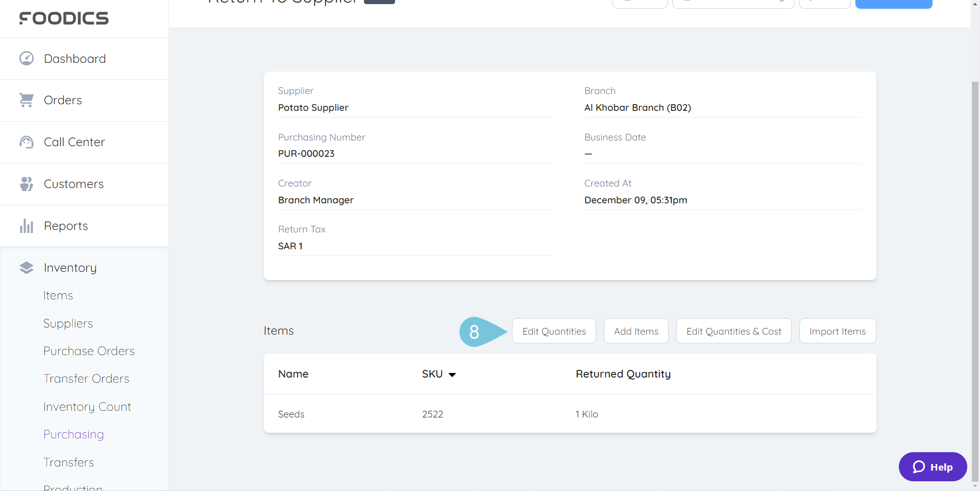Screen dimensions: 980x491
Task: Click the Edit Quantities button
Action: (x=554, y=331)
